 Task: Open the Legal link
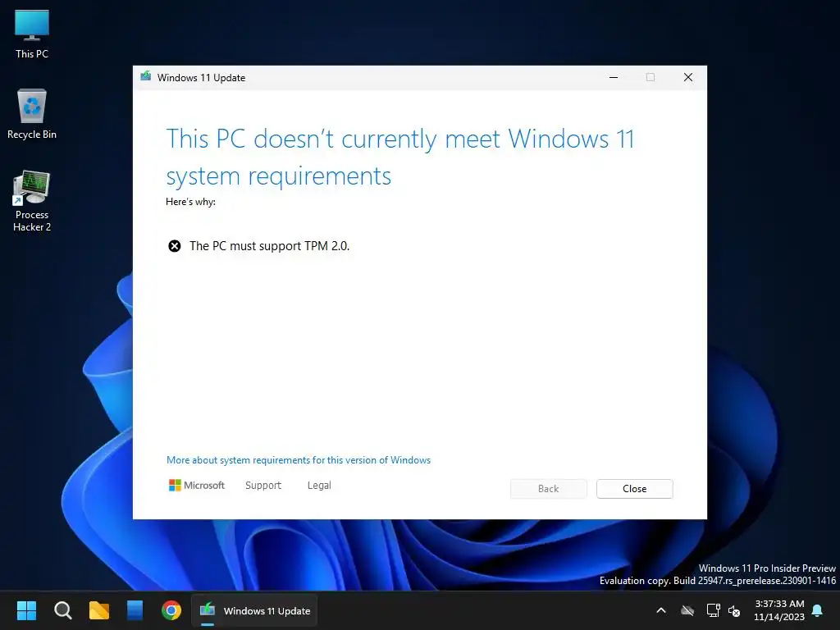tap(319, 486)
